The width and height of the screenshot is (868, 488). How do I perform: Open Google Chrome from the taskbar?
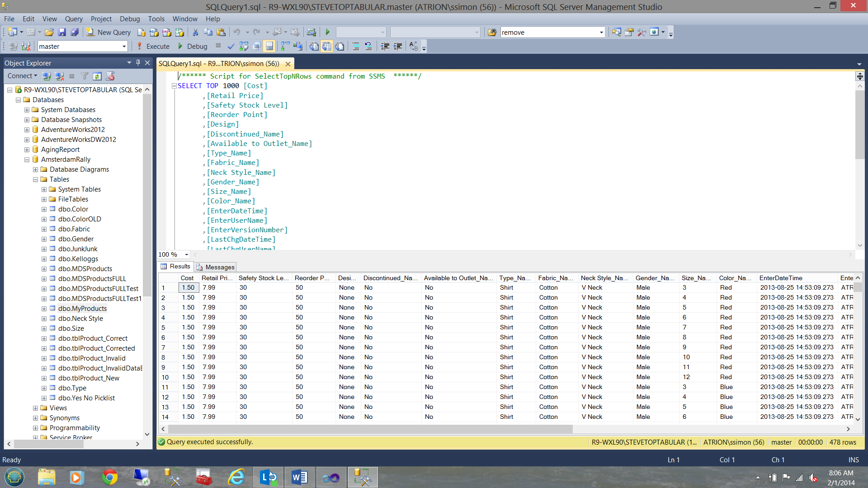(x=109, y=477)
